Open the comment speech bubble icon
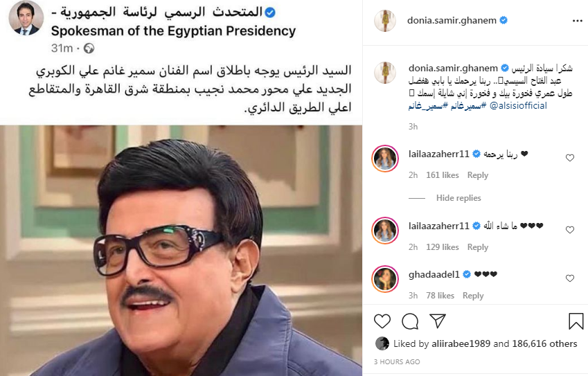This screenshot has height=376, width=588. point(410,321)
